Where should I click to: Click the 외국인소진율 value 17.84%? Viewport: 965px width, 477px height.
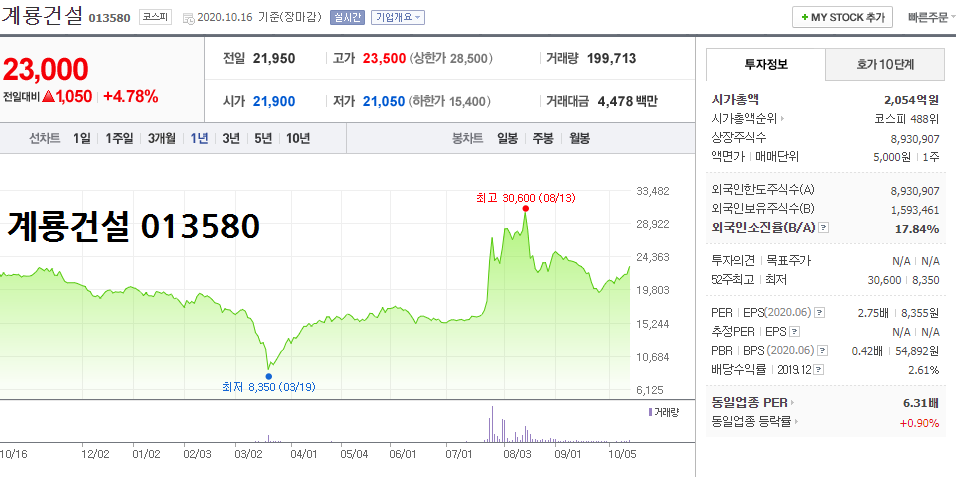[917, 229]
